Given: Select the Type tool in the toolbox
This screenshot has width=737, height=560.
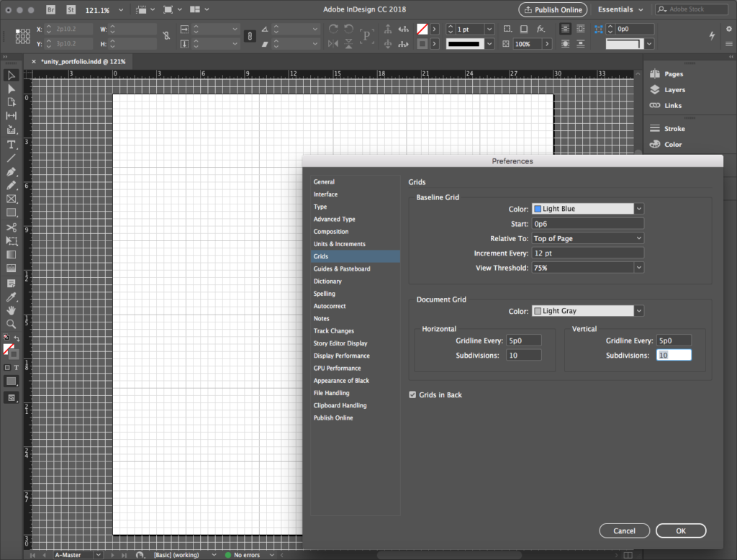Looking at the screenshot, I should point(12,145).
